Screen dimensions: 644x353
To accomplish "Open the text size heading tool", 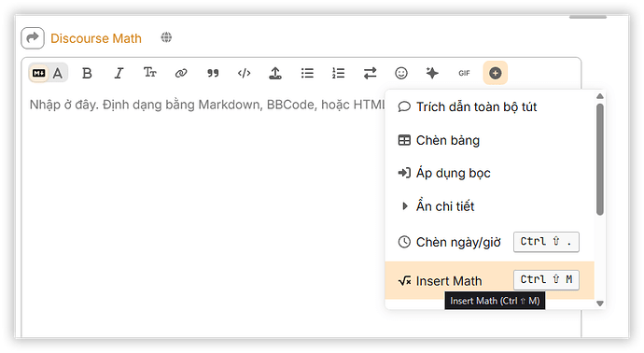I will (150, 73).
